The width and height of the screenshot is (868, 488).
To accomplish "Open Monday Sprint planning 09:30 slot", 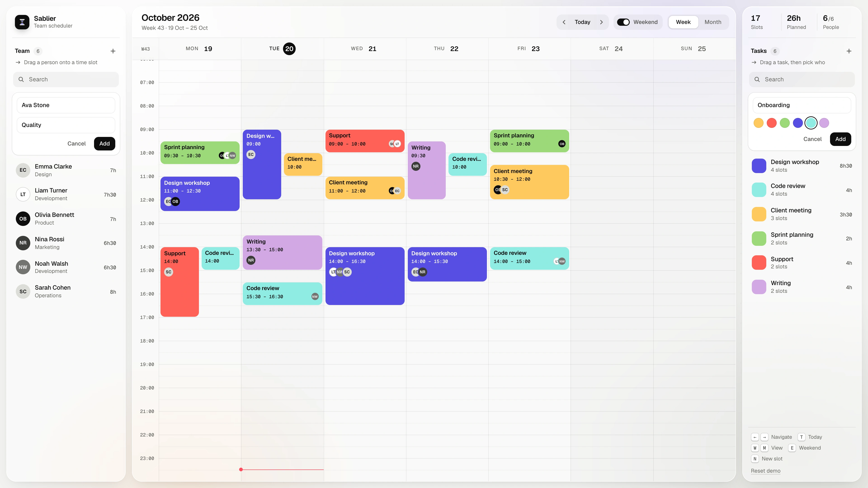I will point(200,152).
